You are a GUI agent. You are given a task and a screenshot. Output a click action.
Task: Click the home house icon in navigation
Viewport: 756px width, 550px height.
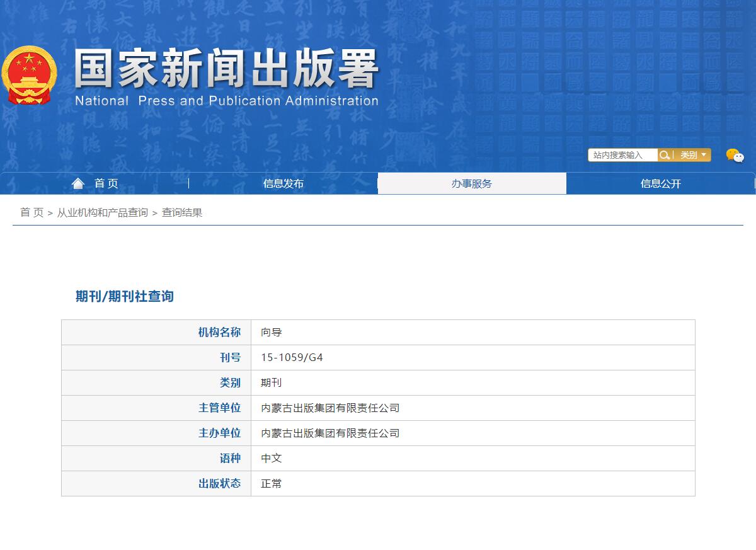click(x=78, y=183)
